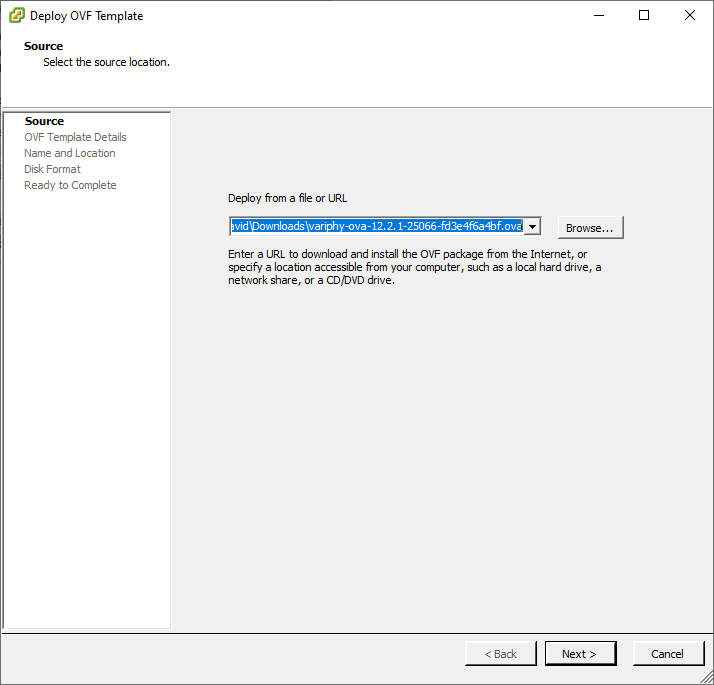Minimize the Deploy OVF Template window
This screenshot has width=714, height=685.
click(x=599, y=15)
